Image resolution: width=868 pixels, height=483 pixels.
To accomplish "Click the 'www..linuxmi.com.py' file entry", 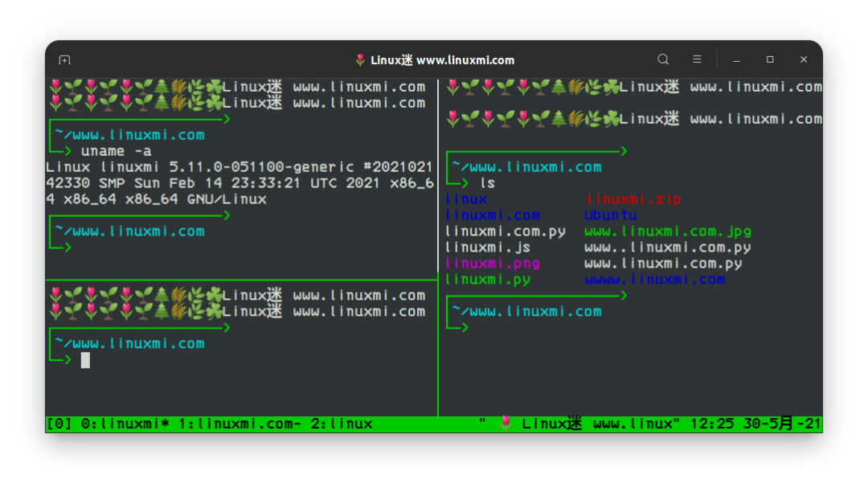I will tap(668, 248).
